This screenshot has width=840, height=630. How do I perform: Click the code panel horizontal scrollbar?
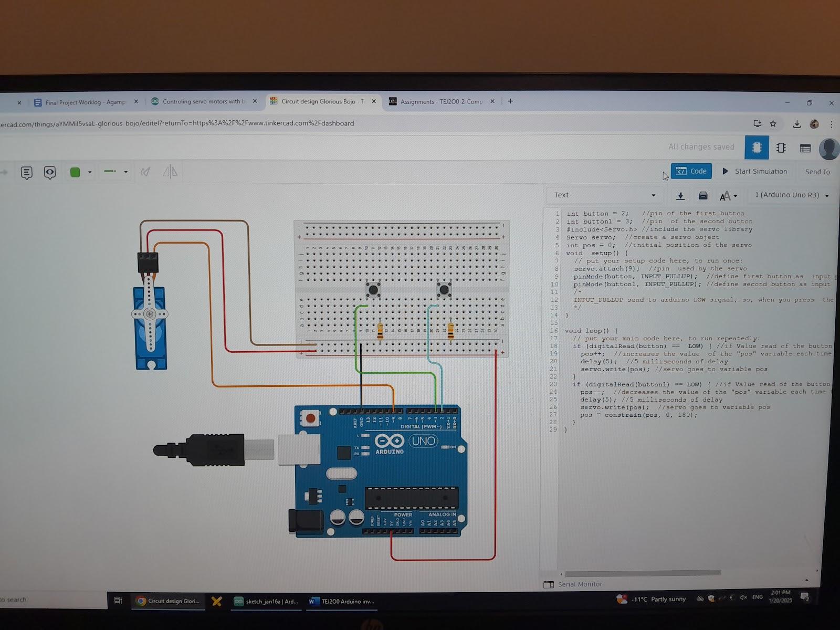click(x=643, y=573)
